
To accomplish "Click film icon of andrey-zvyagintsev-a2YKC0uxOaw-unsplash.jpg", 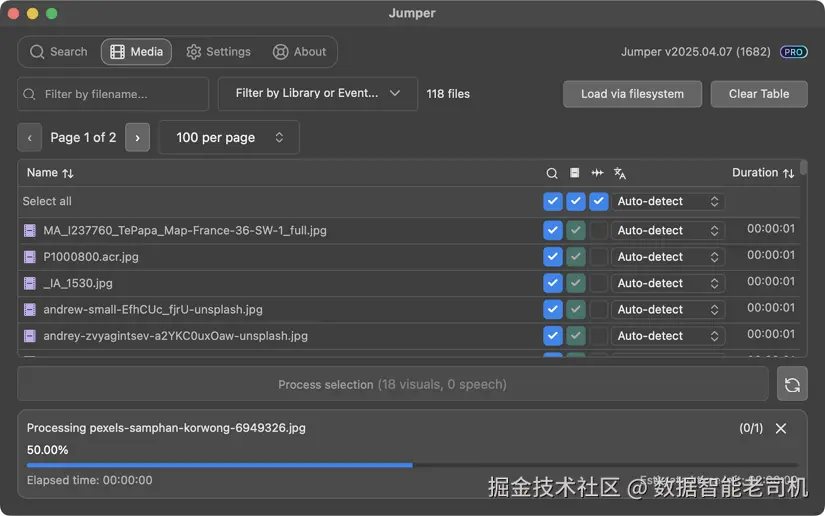I will point(30,336).
